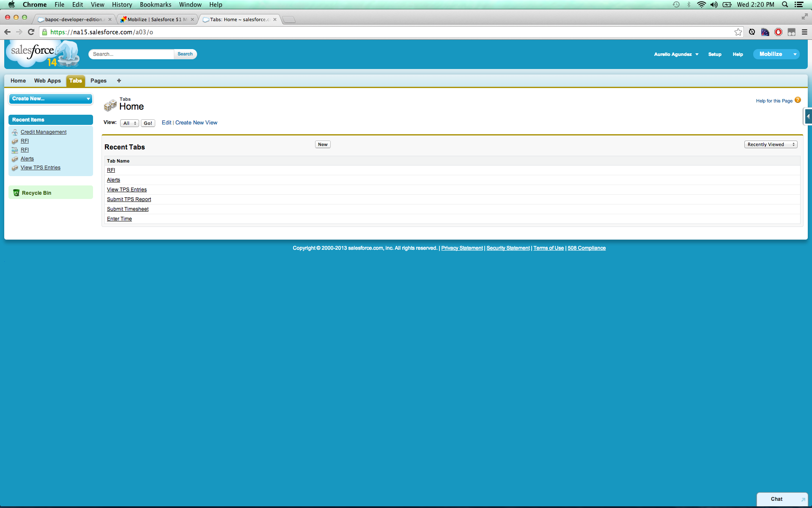Expand the Mobilize app menu
Viewport: 812px width, 508px height.
(x=795, y=54)
